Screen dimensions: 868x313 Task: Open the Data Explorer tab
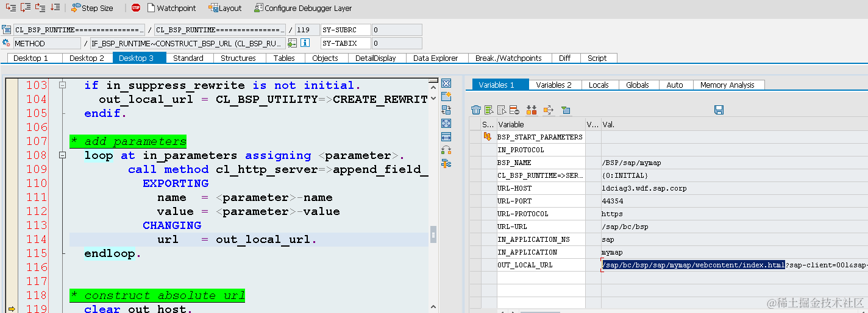coord(436,58)
